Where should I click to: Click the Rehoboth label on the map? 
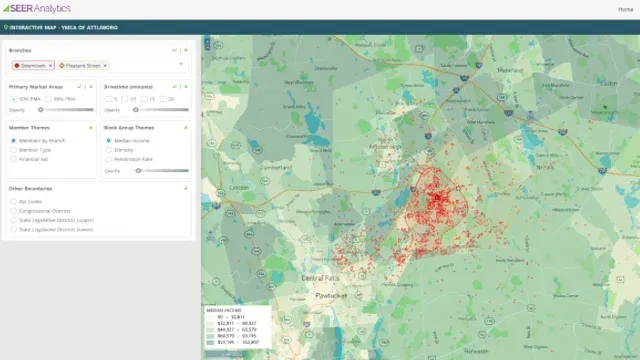(476, 351)
